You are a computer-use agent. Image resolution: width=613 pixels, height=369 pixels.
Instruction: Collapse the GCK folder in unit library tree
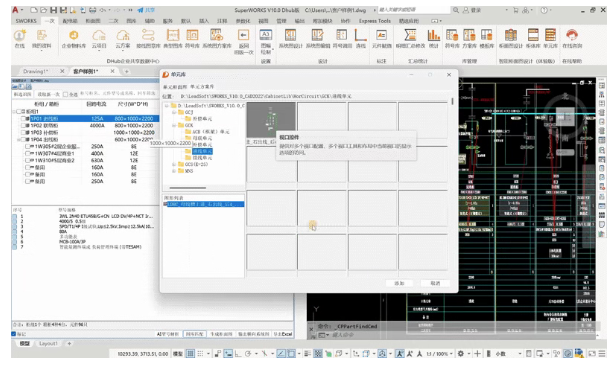click(x=174, y=125)
